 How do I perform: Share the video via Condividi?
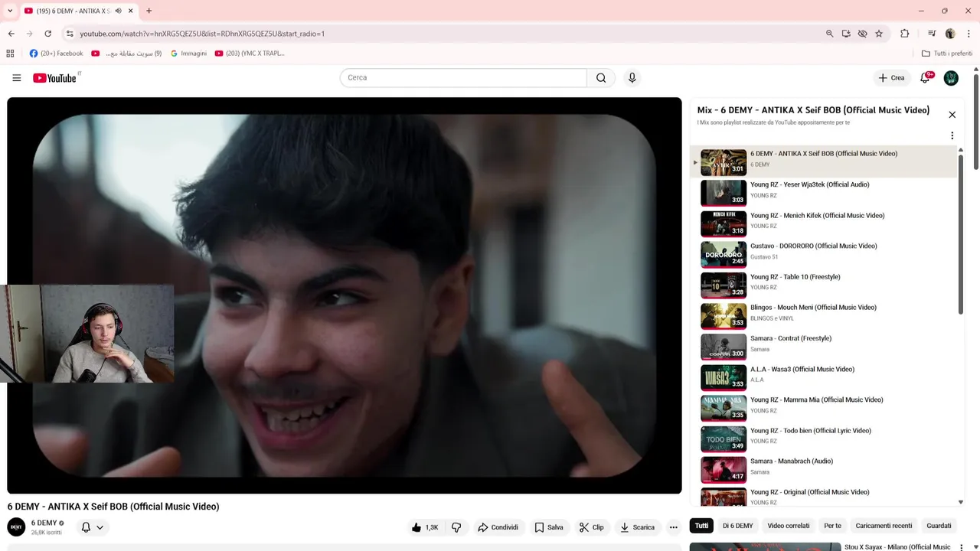[498, 527]
